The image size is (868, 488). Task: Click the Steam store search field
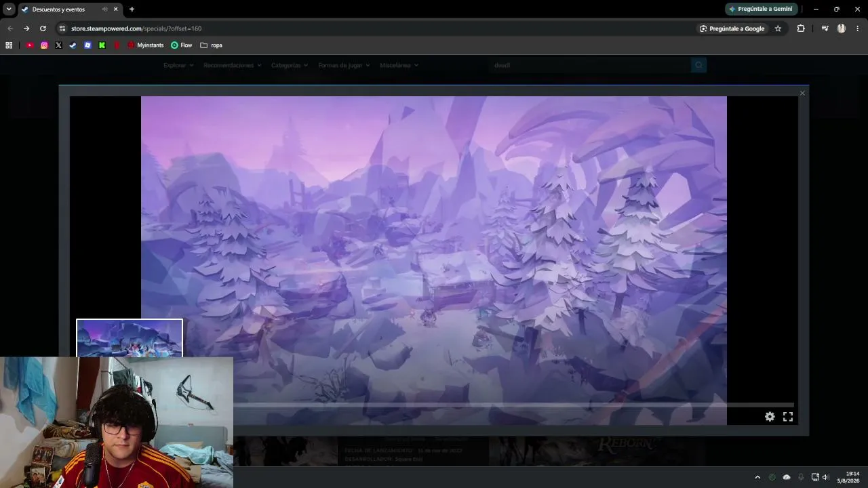[590, 65]
